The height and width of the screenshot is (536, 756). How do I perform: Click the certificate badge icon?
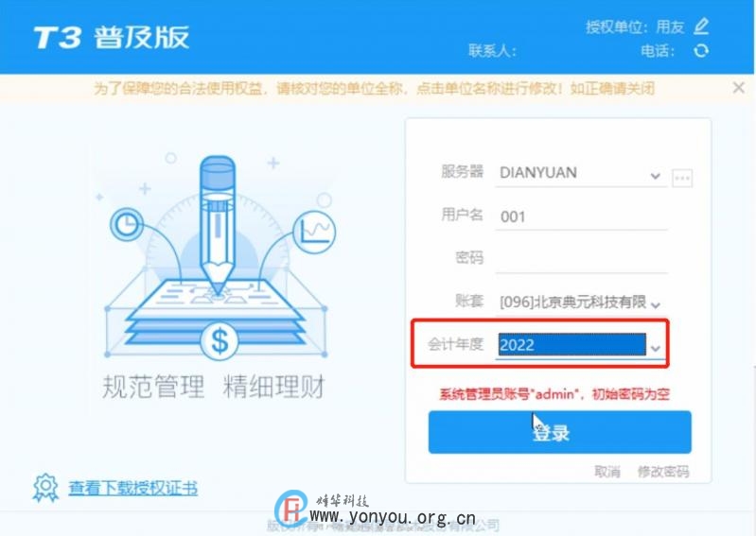45,487
